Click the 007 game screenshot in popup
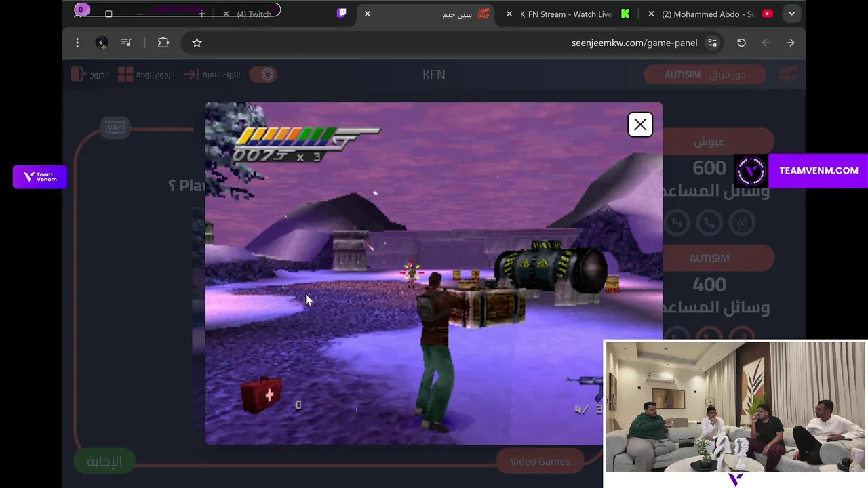The width and height of the screenshot is (868, 488). coord(434,274)
